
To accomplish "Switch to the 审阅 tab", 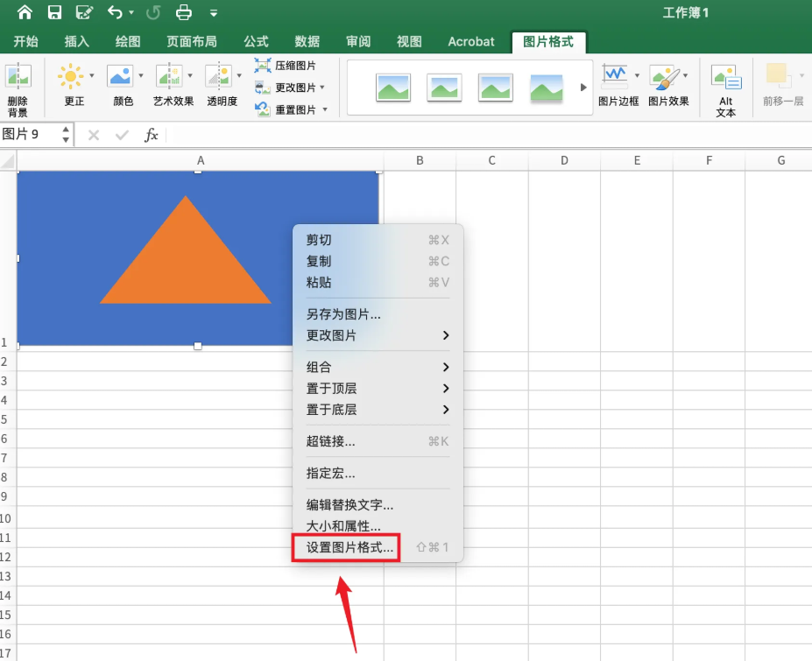I will tap(358, 41).
